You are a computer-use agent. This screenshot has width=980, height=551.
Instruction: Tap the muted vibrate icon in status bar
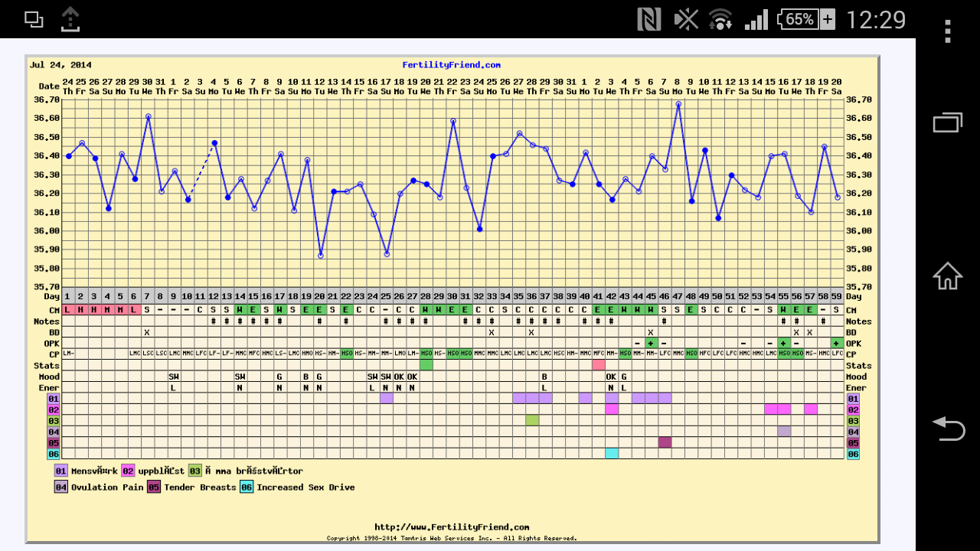click(687, 19)
